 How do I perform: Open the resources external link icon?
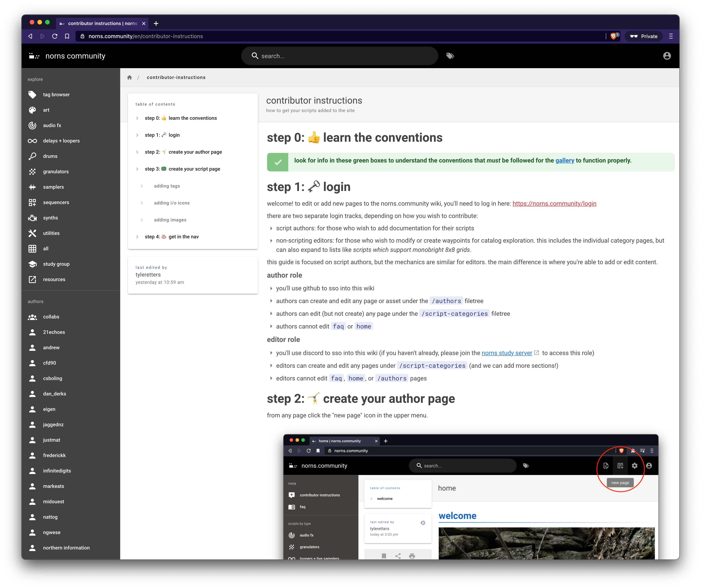pos(32,280)
